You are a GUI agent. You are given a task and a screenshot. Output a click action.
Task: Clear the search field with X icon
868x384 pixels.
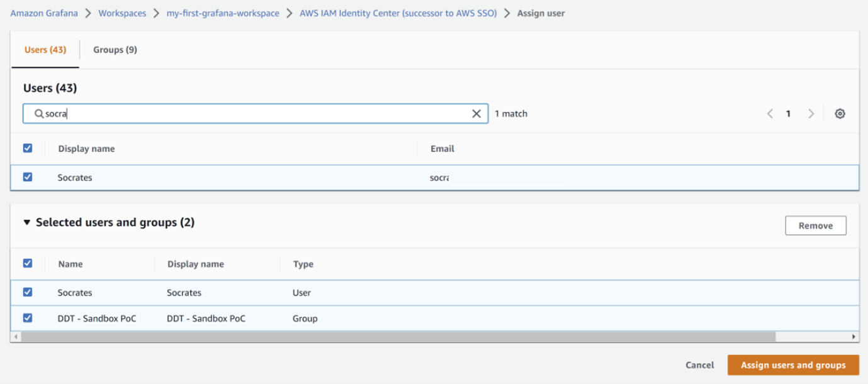coord(476,114)
